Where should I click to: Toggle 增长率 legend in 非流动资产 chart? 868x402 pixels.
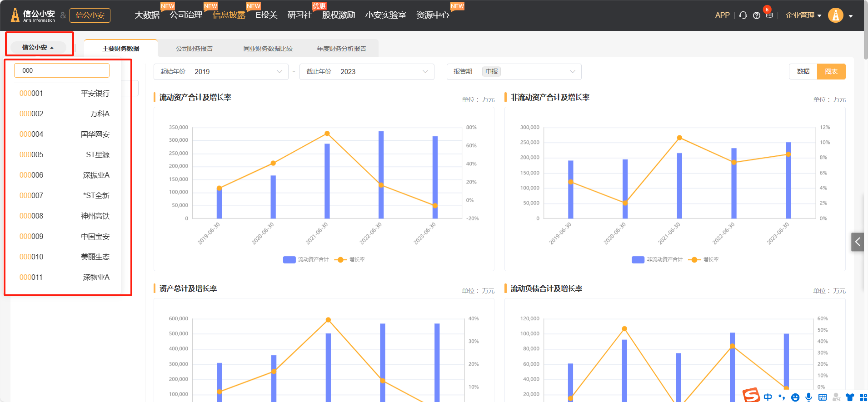tap(703, 259)
